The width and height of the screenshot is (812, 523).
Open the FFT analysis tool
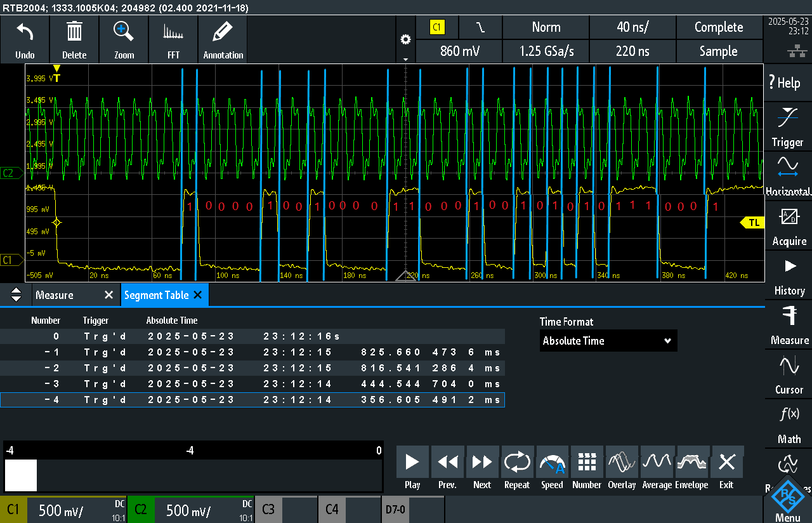tap(173, 39)
